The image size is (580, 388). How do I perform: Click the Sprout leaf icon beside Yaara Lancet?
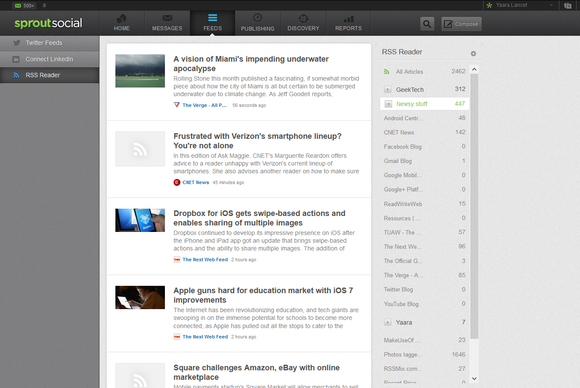click(489, 6)
